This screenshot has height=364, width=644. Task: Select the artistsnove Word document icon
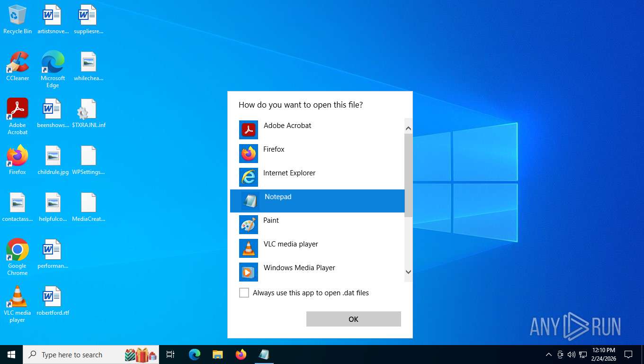53,19
